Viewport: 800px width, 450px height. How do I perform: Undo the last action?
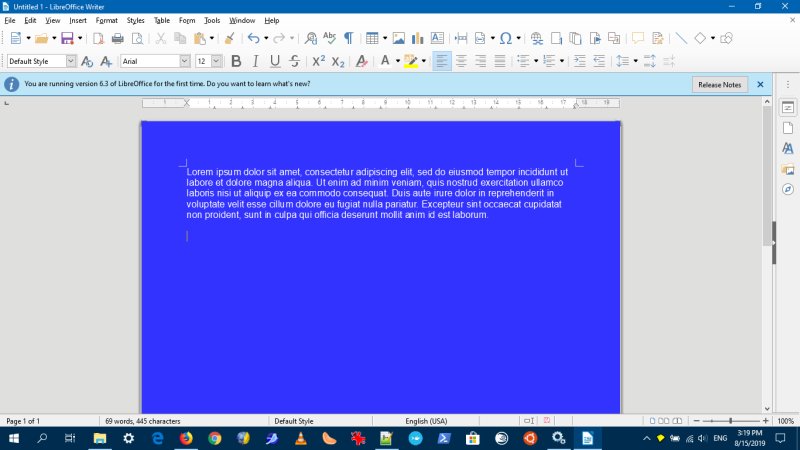pyautogui.click(x=253, y=38)
